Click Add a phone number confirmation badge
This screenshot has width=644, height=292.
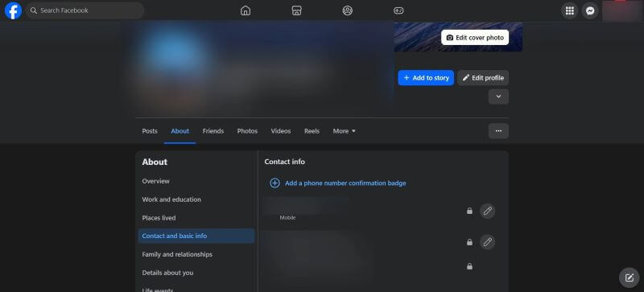(x=345, y=183)
